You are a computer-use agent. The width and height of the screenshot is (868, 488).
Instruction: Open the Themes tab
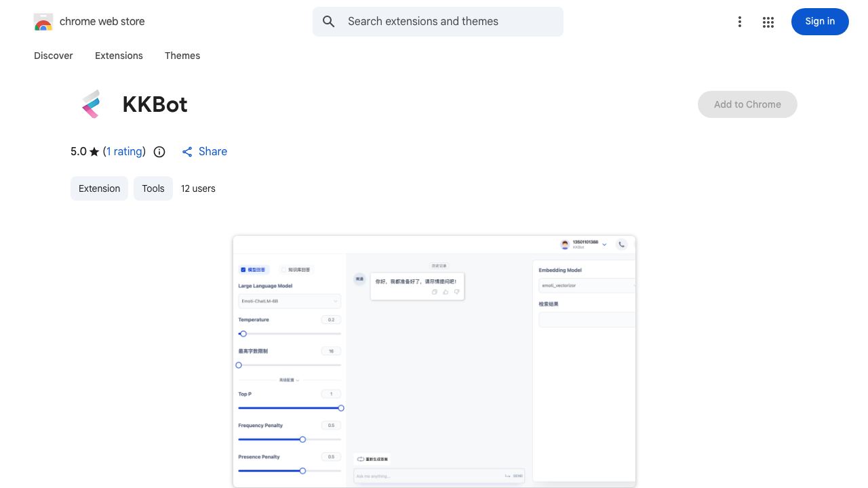[x=182, y=56]
